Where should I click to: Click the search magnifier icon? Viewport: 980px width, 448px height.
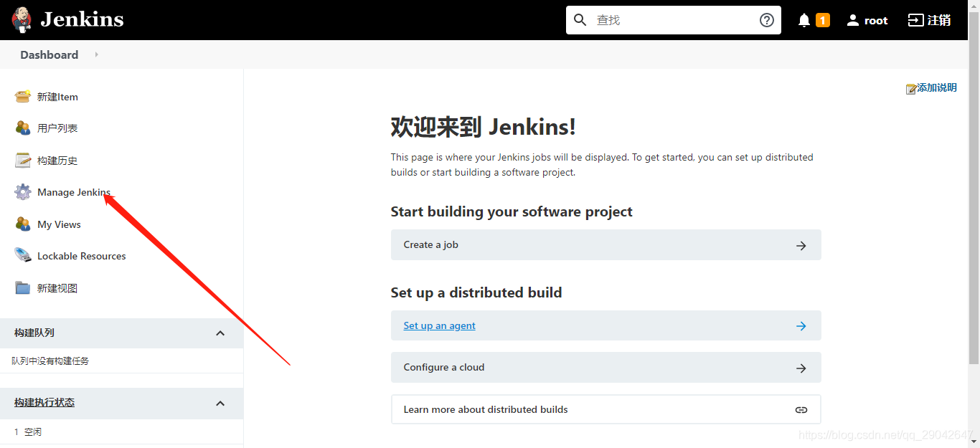[x=580, y=19]
